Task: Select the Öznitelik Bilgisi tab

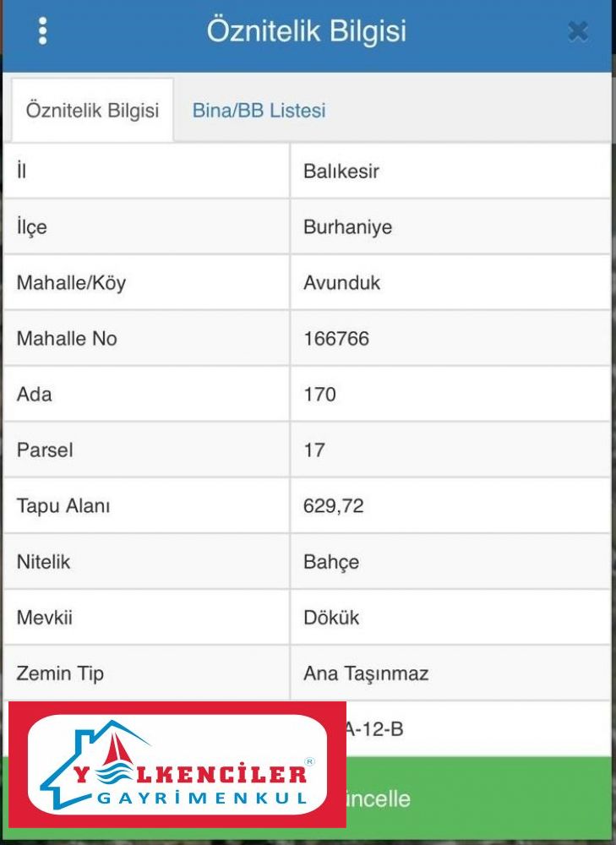Action: 92,111
